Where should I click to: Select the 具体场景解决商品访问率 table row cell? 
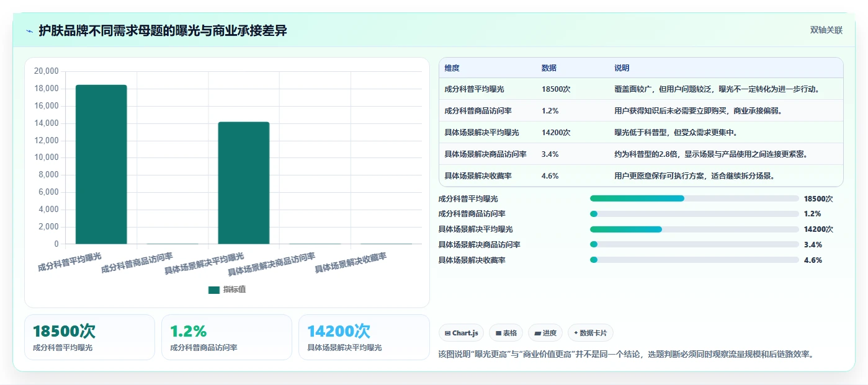pos(485,154)
